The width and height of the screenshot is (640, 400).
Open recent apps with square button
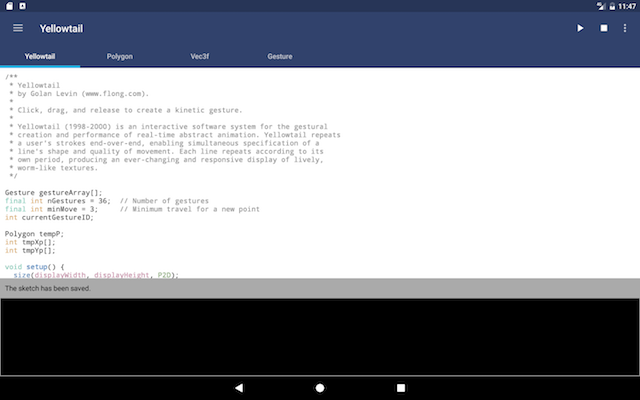[x=401, y=387]
